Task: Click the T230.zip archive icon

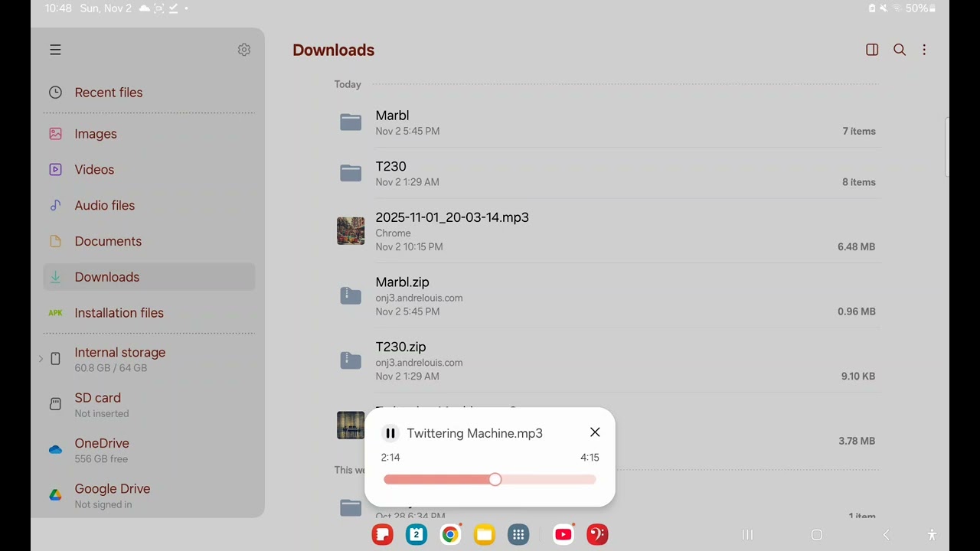Action: (351, 360)
